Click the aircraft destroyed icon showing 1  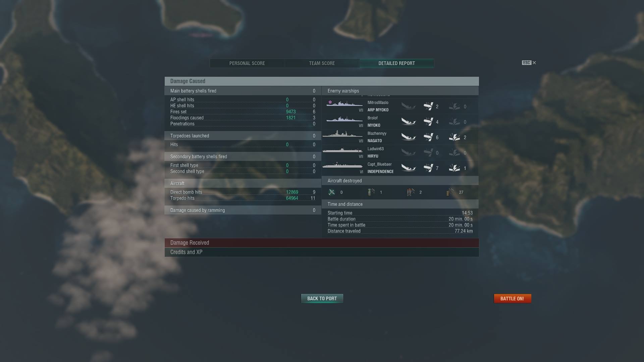pos(371,192)
